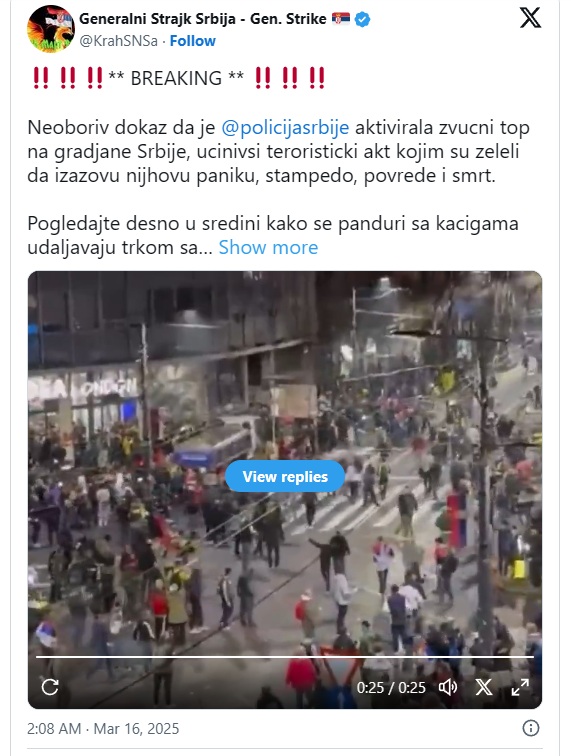
Task: Open the X logo at top right
Action: click(x=530, y=18)
